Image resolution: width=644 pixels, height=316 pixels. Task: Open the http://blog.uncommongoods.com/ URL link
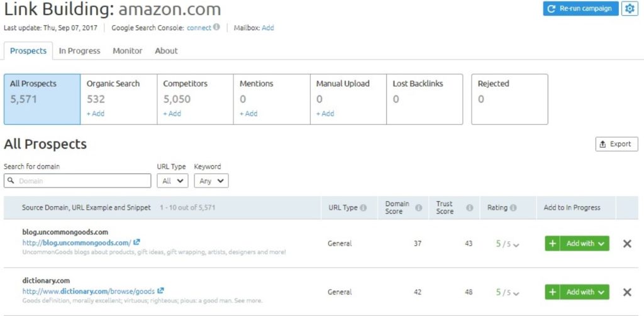pyautogui.click(x=77, y=242)
